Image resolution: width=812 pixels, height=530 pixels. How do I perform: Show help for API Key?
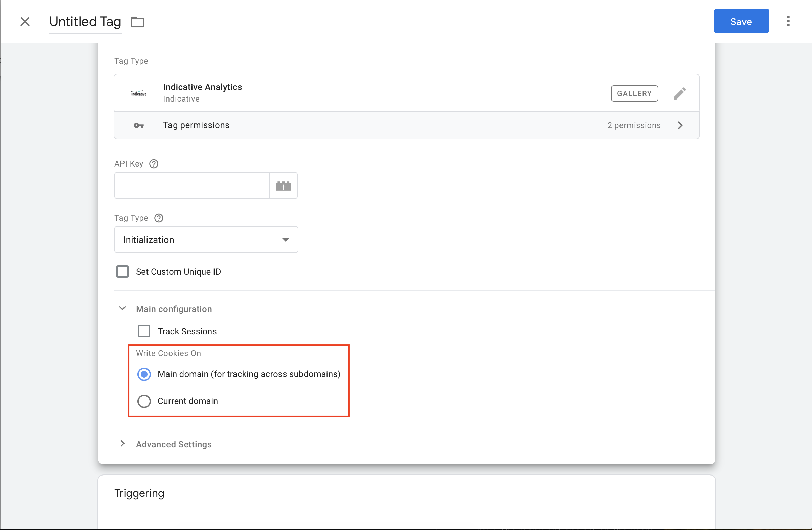pyautogui.click(x=154, y=164)
